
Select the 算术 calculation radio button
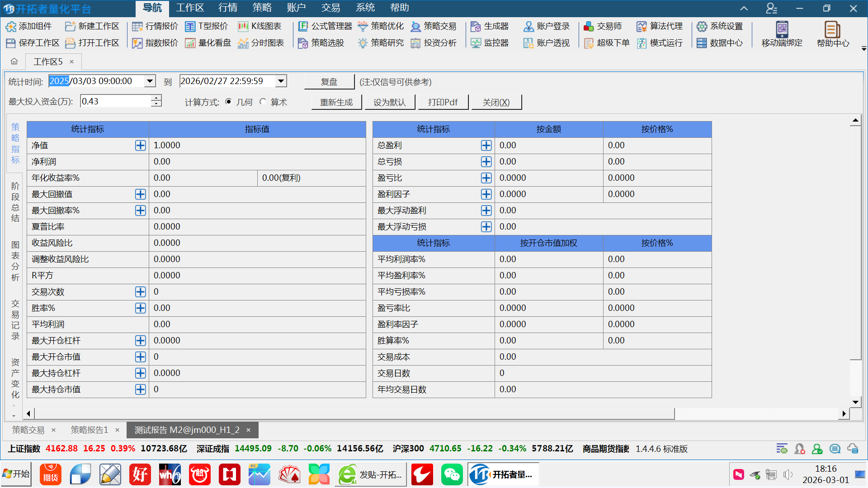pos(263,102)
